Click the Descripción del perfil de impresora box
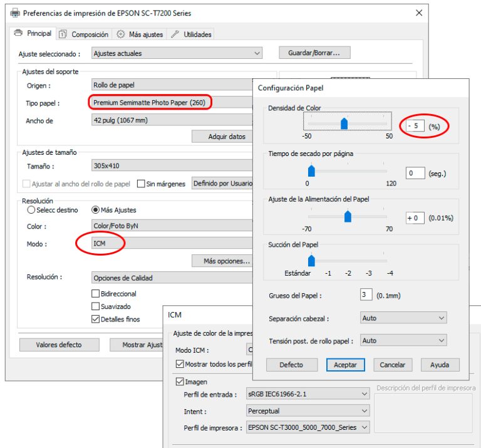 423,413
